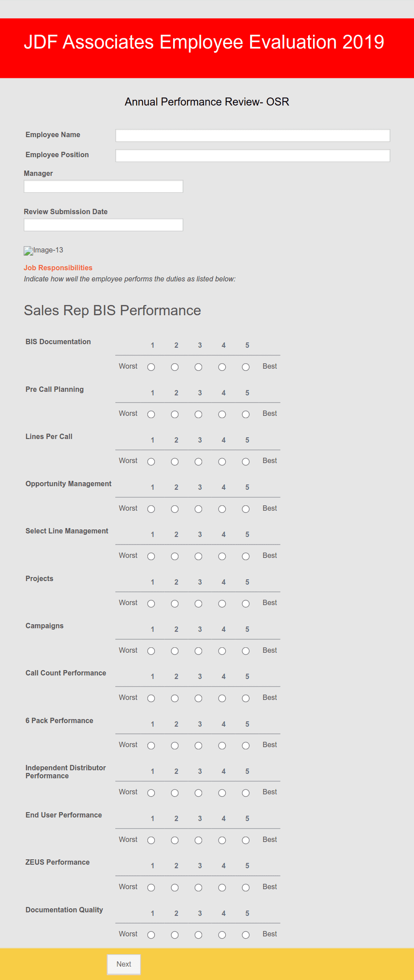
Task: Select rating 5 for Projects
Action: click(246, 604)
